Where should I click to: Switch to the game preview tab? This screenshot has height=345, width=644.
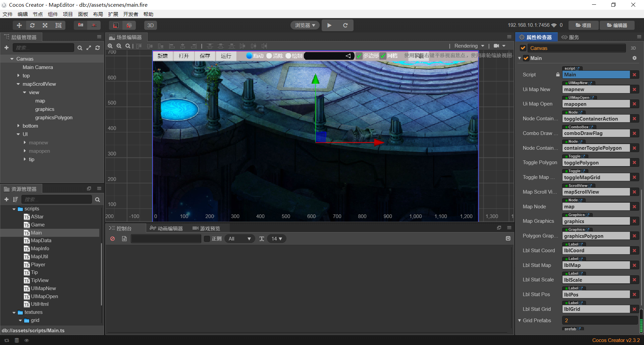click(x=206, y=228)
